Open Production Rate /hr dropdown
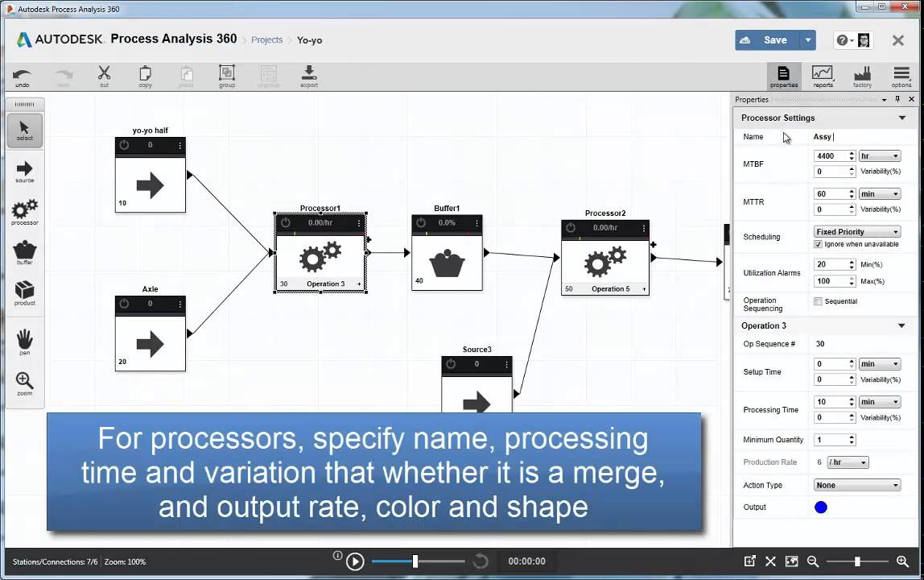Screen dimensions: 924x580 pyautogui.click(x=848, y=462)
